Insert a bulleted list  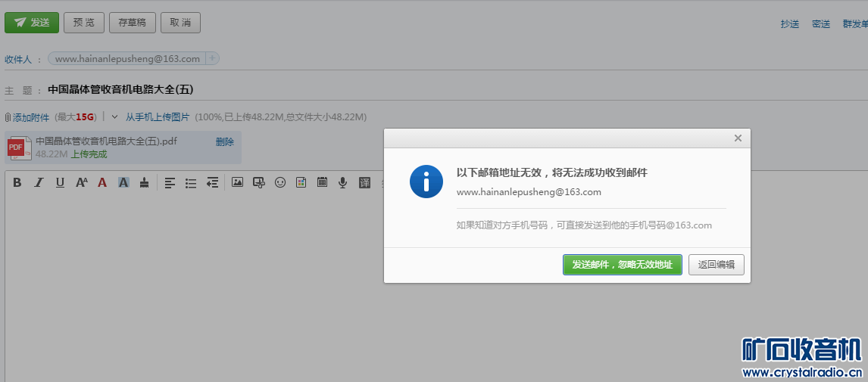pyautogui.click(x=191, y=182)
